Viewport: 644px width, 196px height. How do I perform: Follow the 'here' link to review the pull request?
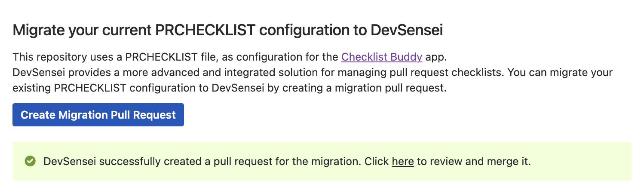click(x=403, y=162)
